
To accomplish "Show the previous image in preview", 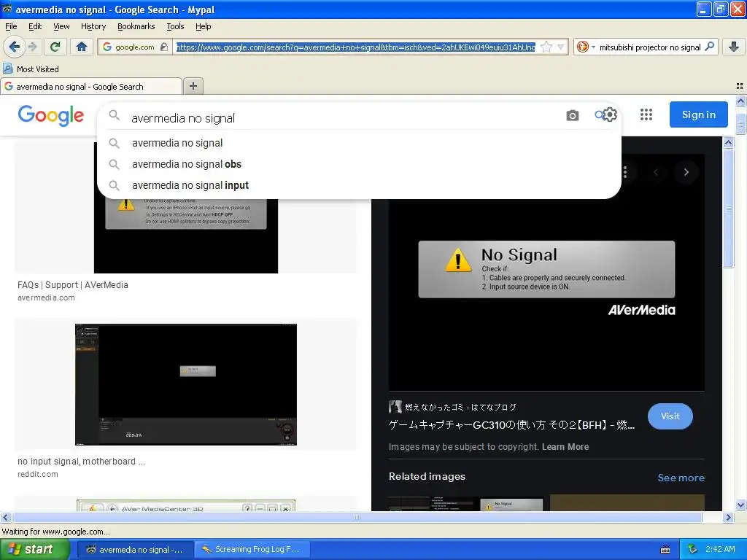I will point(656,172).
